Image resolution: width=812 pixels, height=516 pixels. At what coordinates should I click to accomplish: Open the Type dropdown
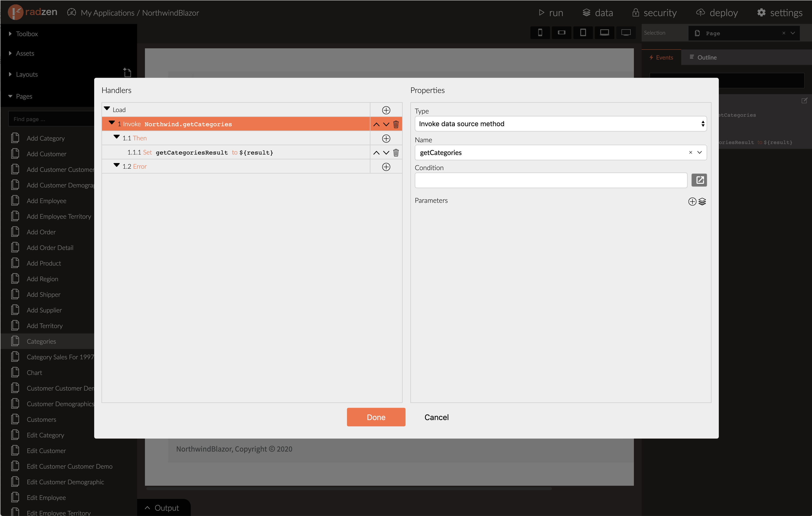(560, 124)
